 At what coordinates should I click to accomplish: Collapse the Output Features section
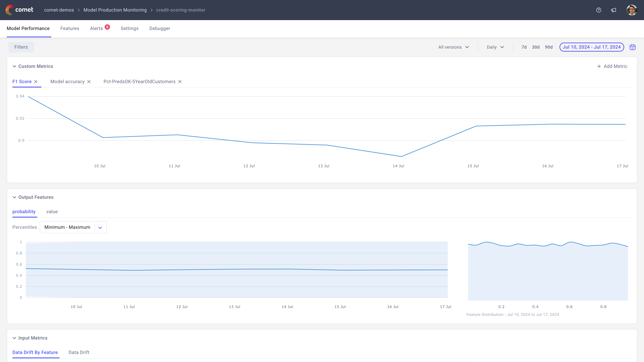[14, 197]
